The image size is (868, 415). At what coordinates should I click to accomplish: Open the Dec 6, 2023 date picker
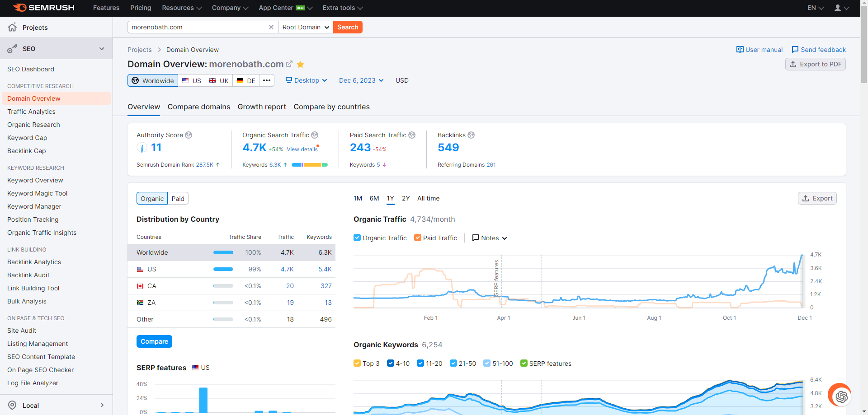point(361,80)
